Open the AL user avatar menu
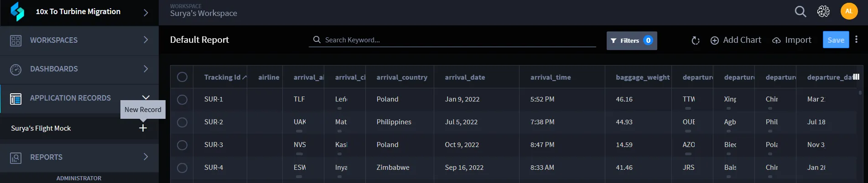868x183 pixels. click(849, 11)
